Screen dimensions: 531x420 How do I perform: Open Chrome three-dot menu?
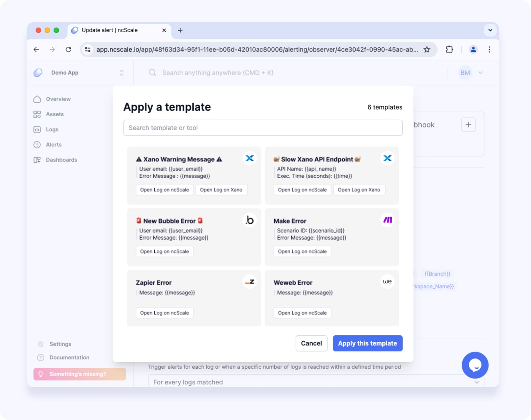[489, 49]
